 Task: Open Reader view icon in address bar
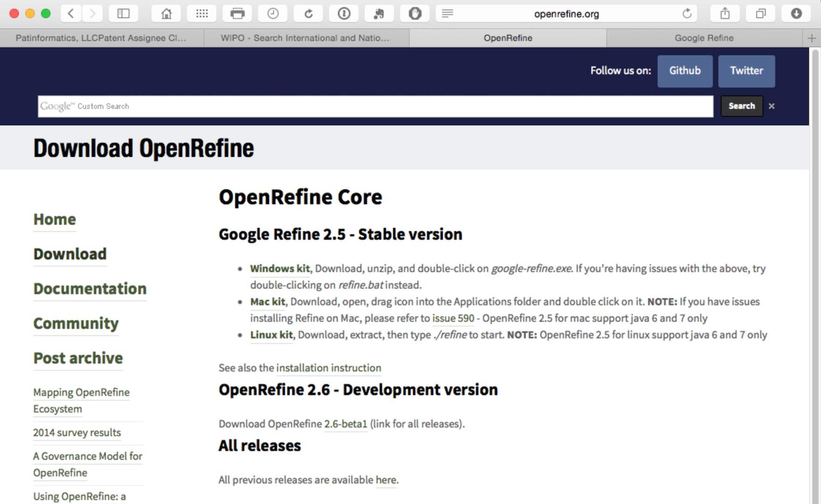coord(447,14)
